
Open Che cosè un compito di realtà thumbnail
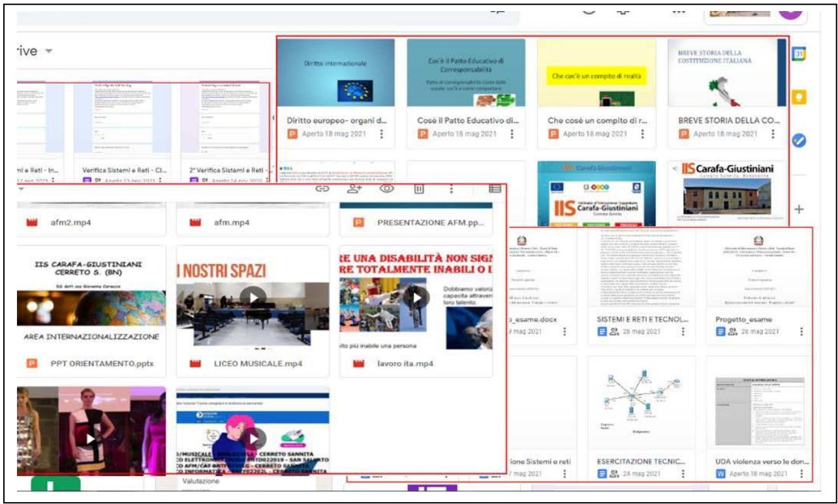(596, 73)
